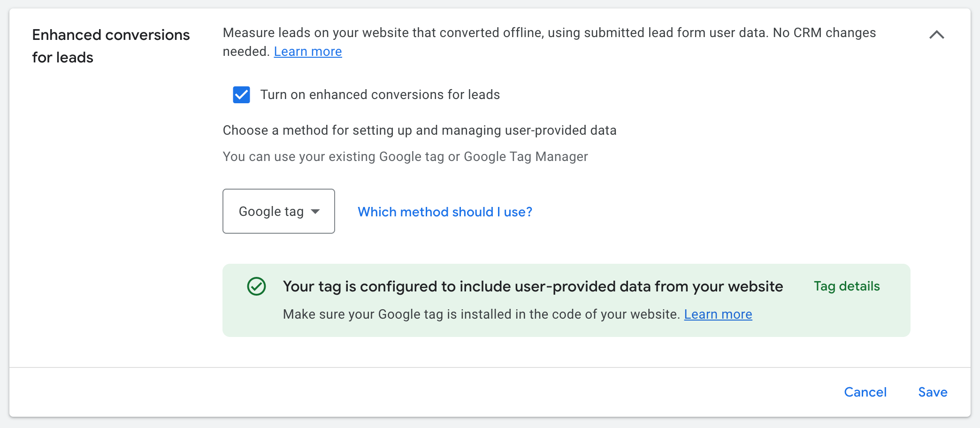Open the Learn more link after 'needed.'
Screen dimensions: 980x428
point(308,52)
